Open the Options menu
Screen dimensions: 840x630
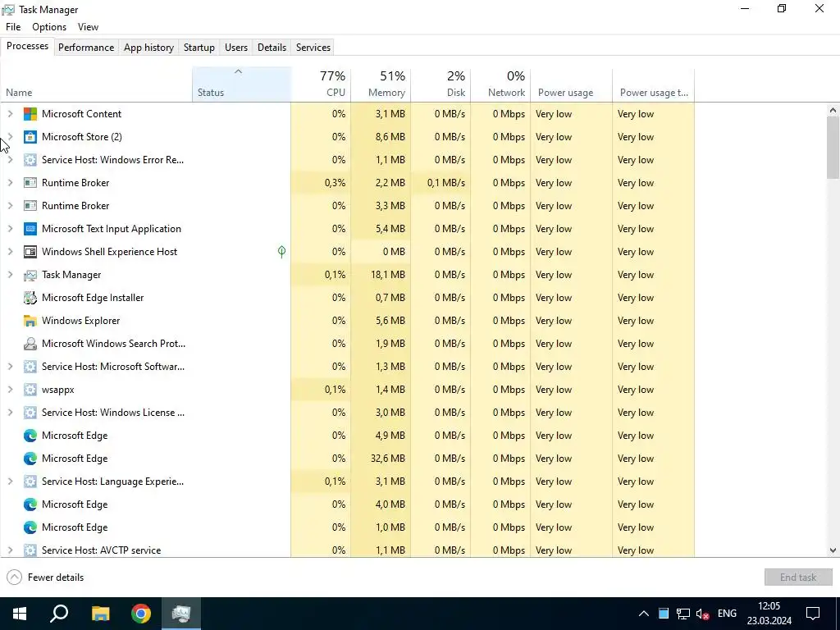tap(49, 27)
